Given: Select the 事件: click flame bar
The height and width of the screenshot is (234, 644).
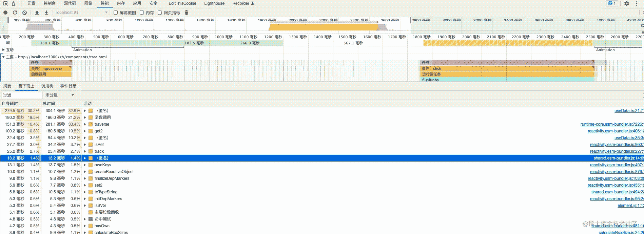Looking at the screenshot, I should [x=507, y=68].
